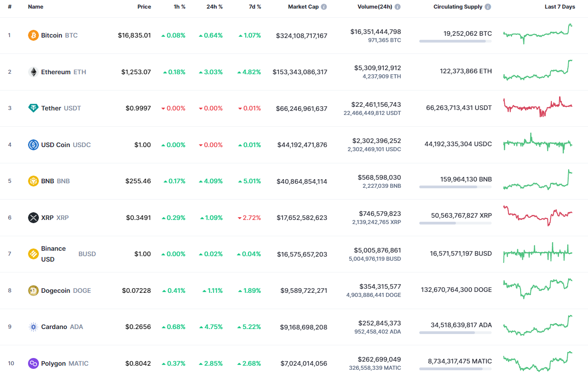Click the BNB logo icon

pyautogui.click(x=33, y=181)
